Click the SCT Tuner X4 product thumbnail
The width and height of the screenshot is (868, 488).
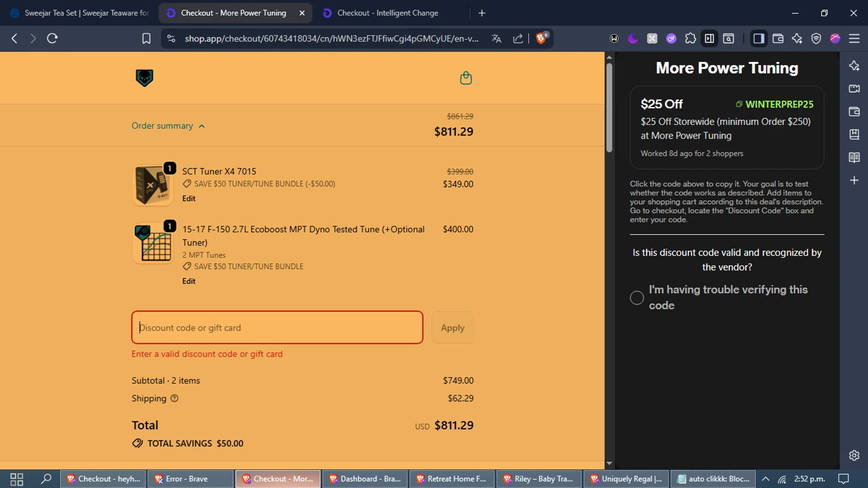click(153, 185)
